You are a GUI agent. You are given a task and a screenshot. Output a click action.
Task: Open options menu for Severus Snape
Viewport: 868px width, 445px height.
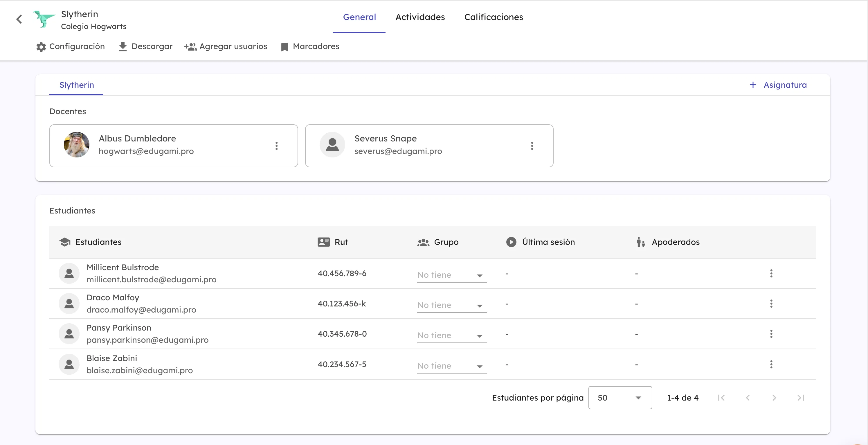(x=532, y=146)
